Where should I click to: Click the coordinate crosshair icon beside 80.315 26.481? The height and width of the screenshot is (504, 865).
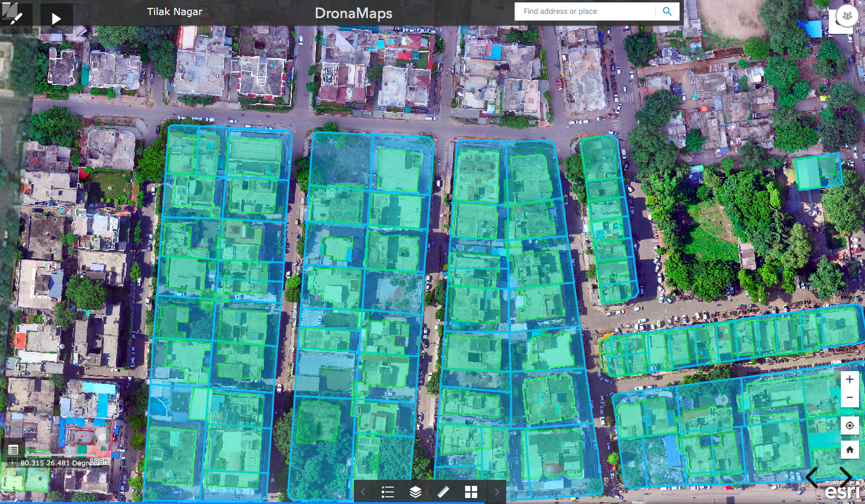point(13,463)
